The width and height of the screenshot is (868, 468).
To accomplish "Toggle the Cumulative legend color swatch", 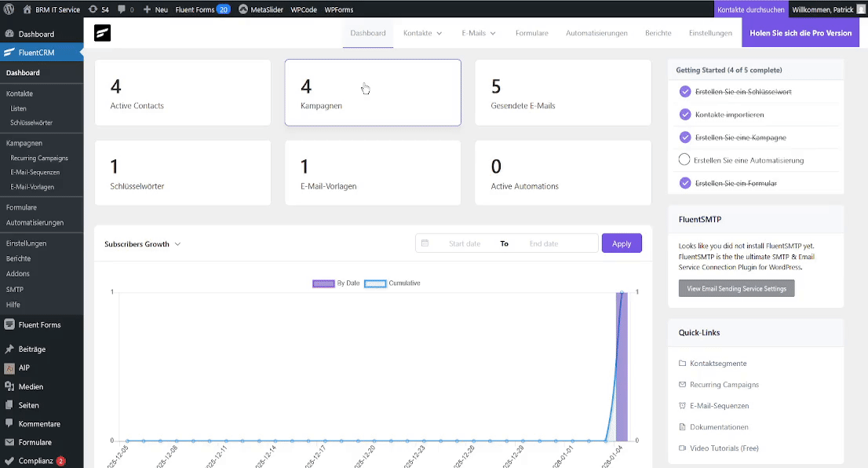I will 375,283.
